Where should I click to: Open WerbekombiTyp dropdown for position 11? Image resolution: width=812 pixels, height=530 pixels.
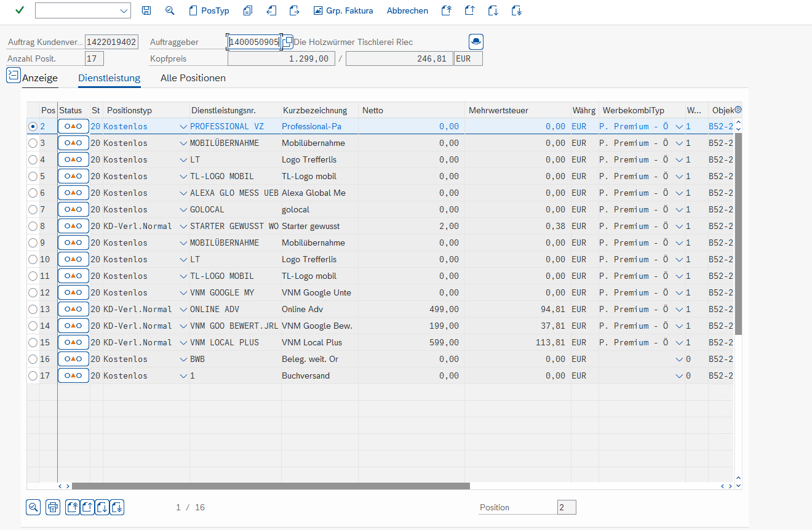click(679, 276)
